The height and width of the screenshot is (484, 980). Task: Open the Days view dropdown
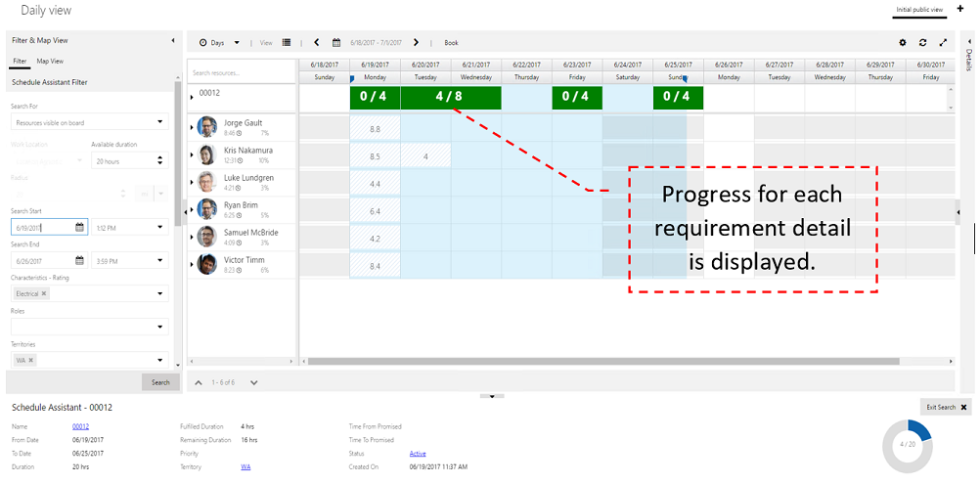click(x=215, y=43)
